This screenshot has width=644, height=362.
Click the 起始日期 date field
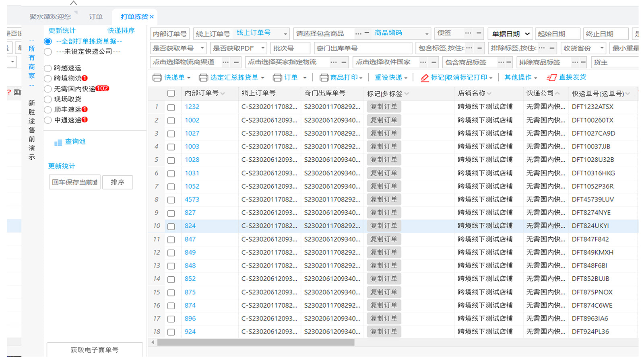click(557, 34)
